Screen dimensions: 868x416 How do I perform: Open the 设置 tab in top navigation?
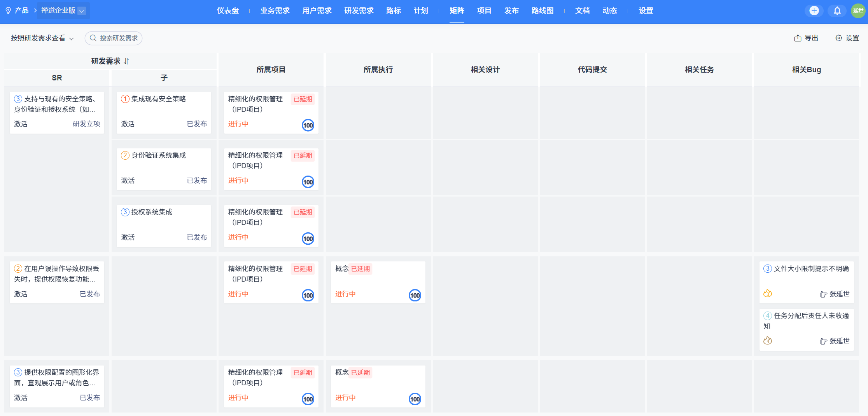(646, 11)
